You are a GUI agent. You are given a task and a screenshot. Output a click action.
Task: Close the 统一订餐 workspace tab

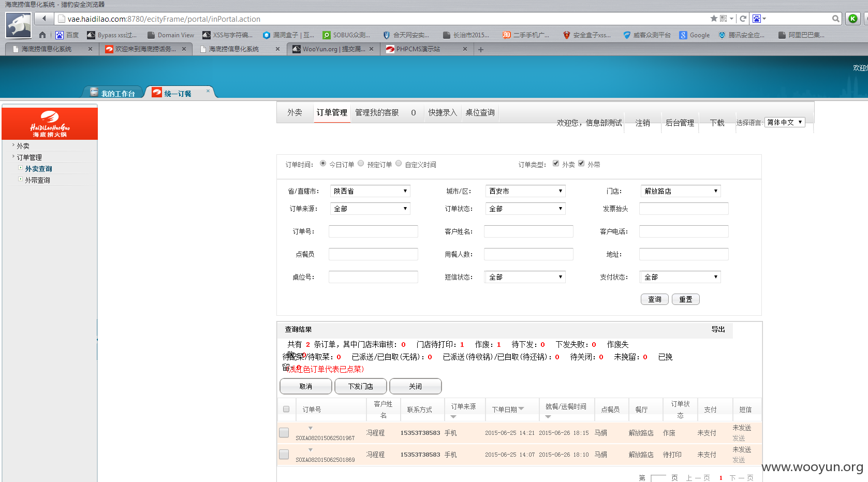click(208, 91)
